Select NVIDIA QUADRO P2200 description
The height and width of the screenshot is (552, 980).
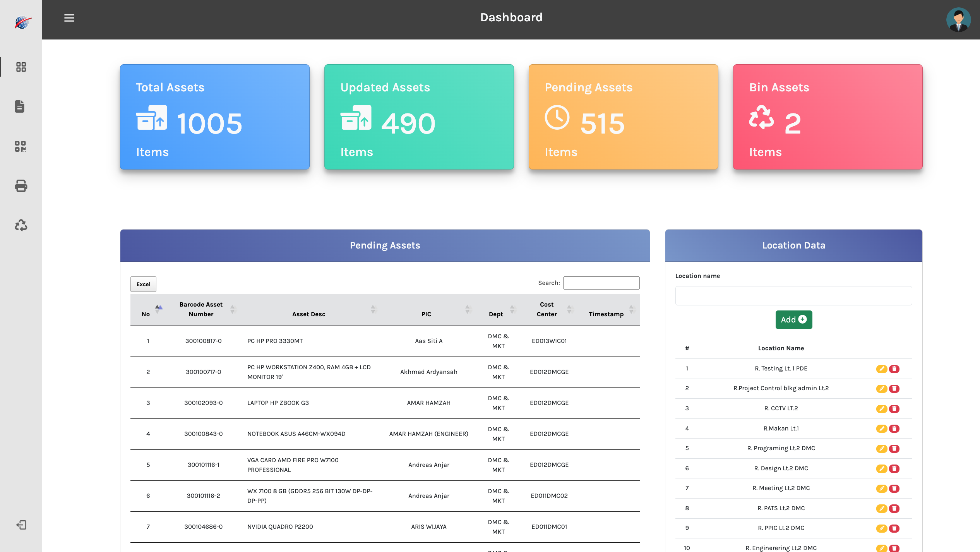click(280, 527)
